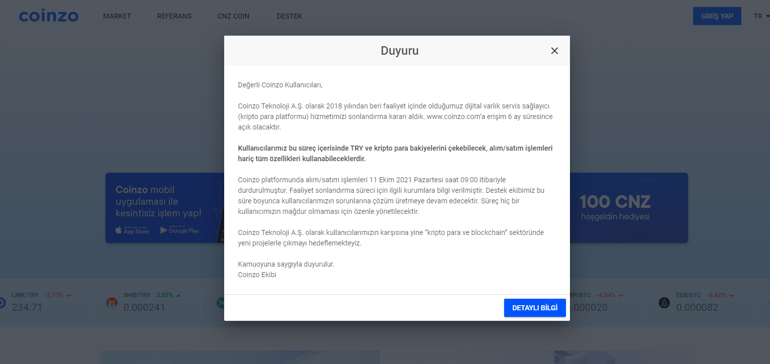770x364 pixels.
Task: Select the LINK/TRY ticker pair
Action: click(25, 295)
